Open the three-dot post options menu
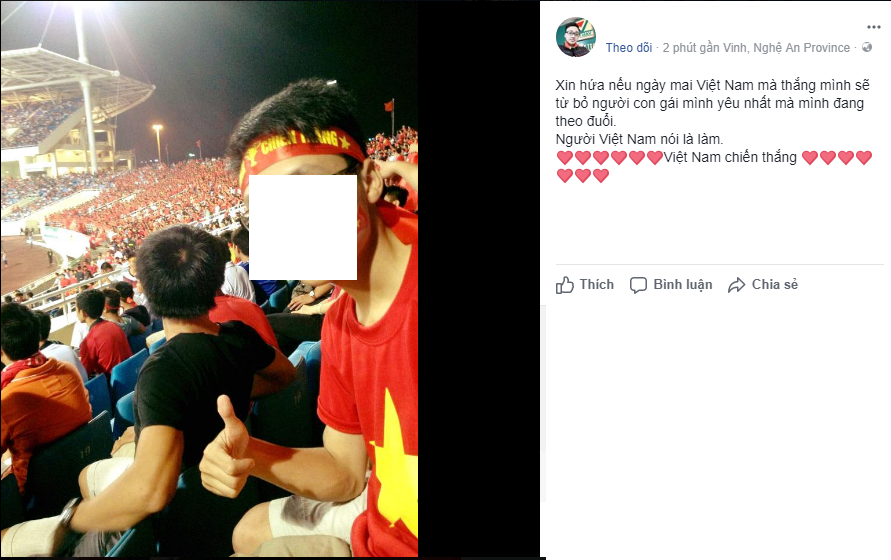Viewport: 891px width, 560px height. (x=873, y=27)
